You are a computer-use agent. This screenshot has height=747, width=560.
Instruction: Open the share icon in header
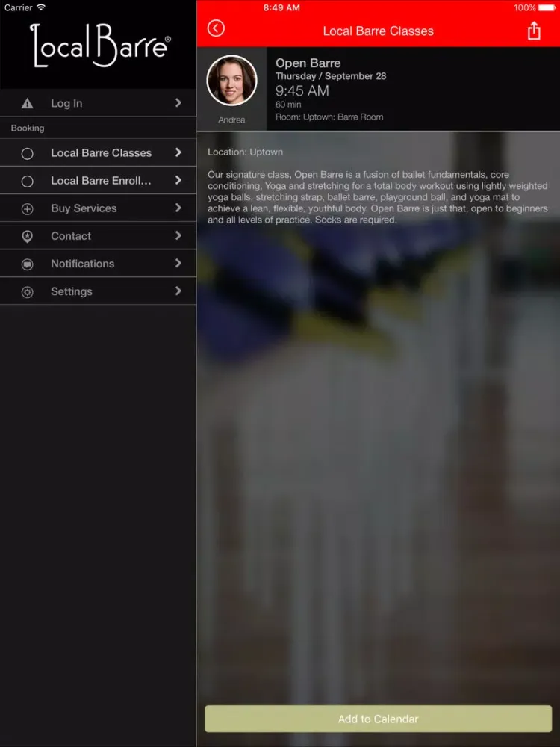[x=534, y=31]
